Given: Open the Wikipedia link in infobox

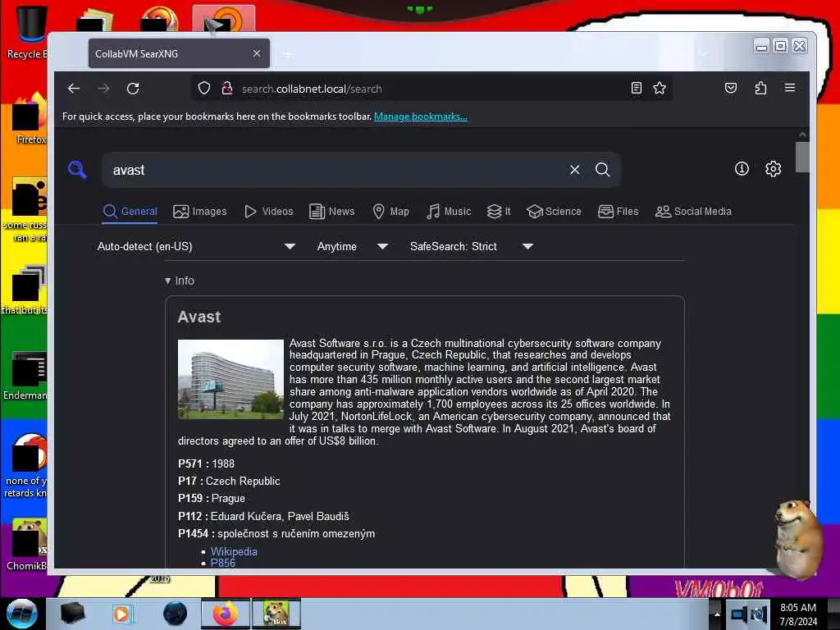Looking at the screenshot, I should [x=234, y=551].
